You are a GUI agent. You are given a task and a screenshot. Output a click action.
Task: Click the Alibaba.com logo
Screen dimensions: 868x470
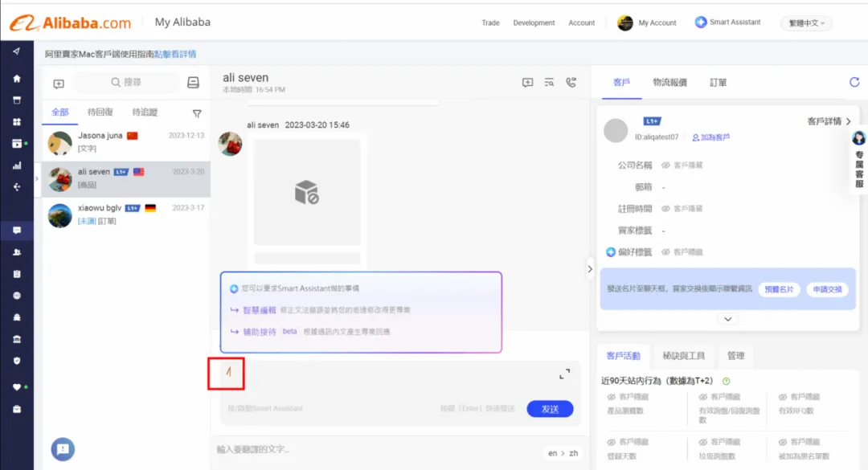coord(70,22)
